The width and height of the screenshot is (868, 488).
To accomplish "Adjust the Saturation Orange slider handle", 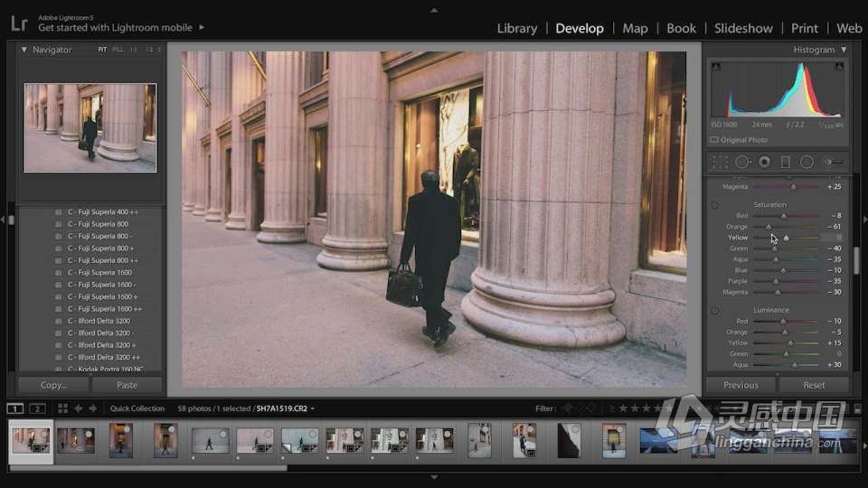I will 769,227.
